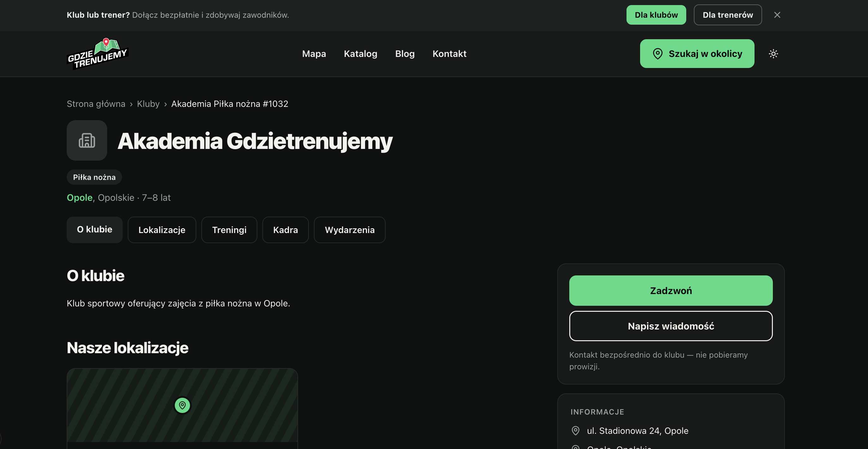Click Szukaj w okolicy button

click(x=697, y=54)
